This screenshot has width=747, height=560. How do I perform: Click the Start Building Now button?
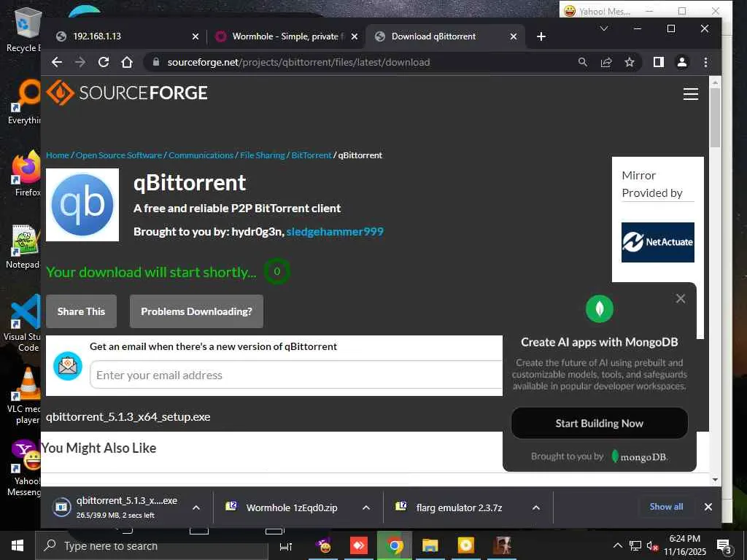pyautogui.click(x=600, y=424)
